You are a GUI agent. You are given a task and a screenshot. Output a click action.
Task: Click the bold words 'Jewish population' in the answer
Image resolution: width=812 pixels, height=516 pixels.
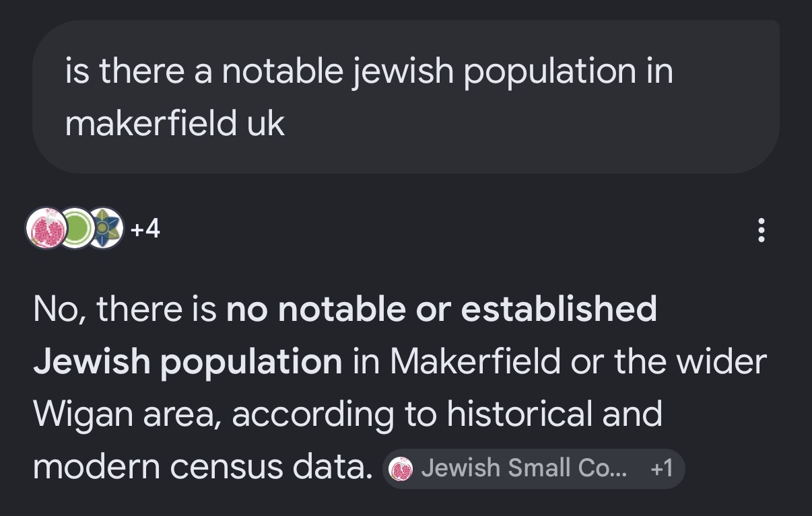coord(188,363)
